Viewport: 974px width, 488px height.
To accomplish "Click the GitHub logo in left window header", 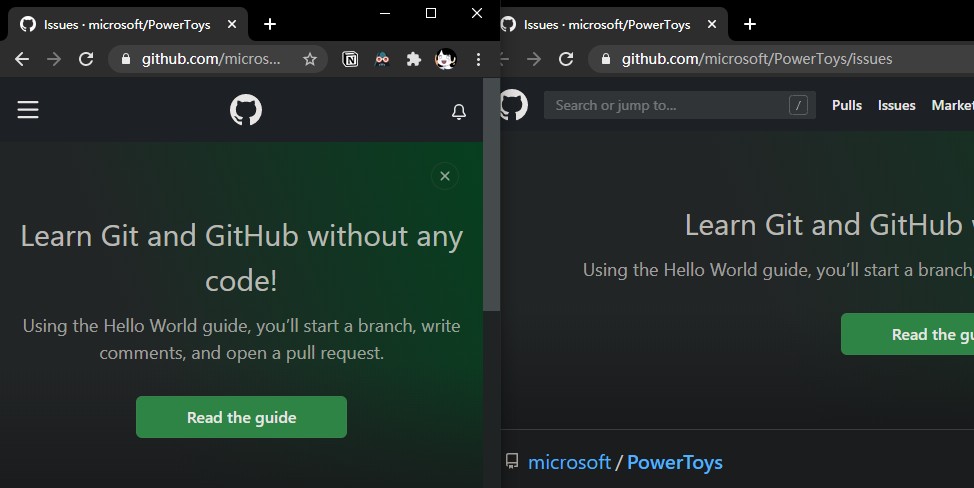I will (x=246, y=110).
